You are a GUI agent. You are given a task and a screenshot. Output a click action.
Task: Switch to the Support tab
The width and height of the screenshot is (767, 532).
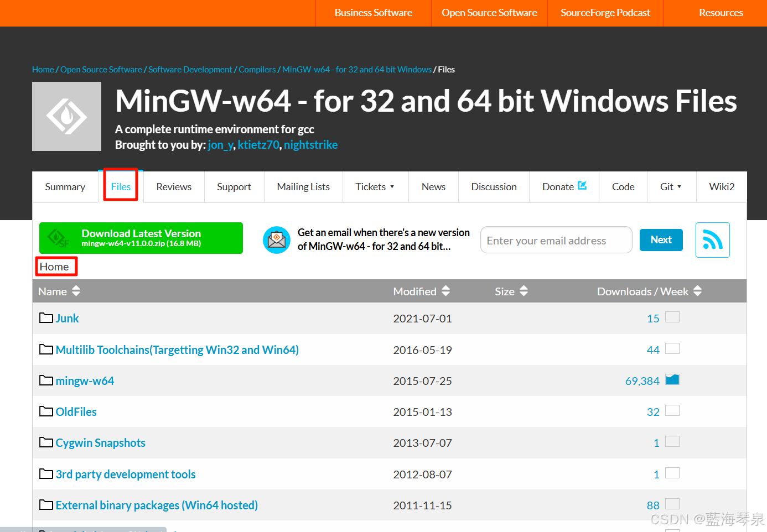pos(234,187)
